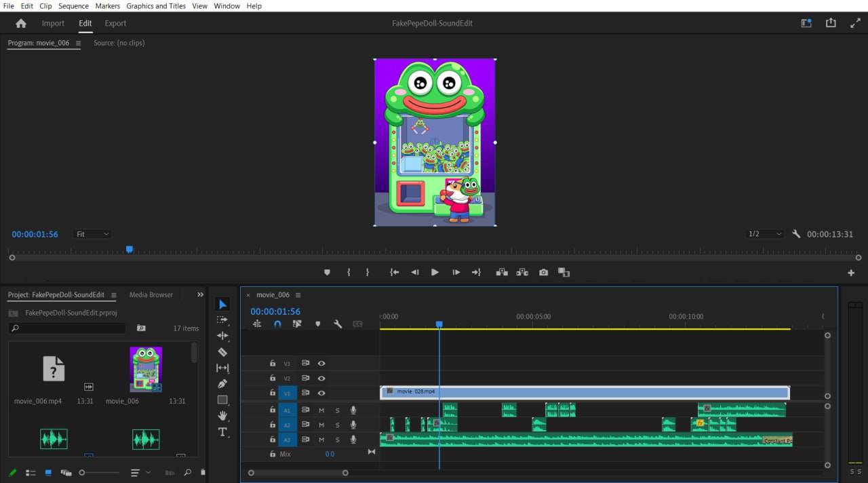
Task: Click the Project panel thumbnail zoom slider
Action: [x=99, y=472]
